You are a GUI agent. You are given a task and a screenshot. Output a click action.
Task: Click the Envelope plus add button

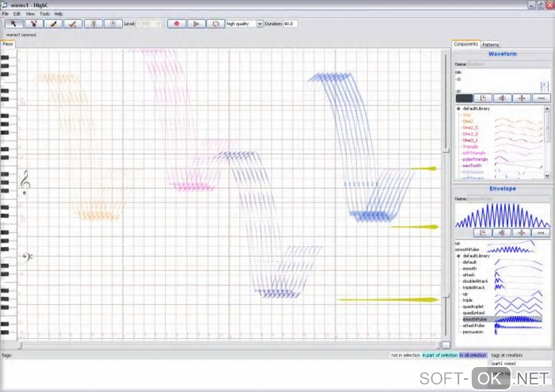point(521,233)
